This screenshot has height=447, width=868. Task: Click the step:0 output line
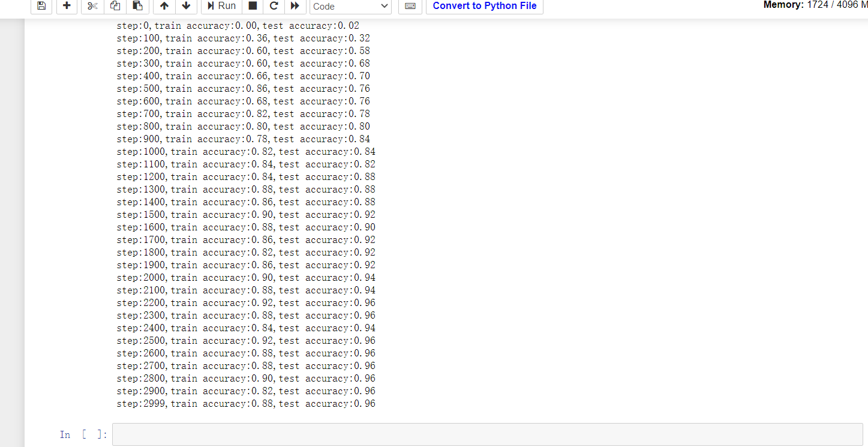238,26
